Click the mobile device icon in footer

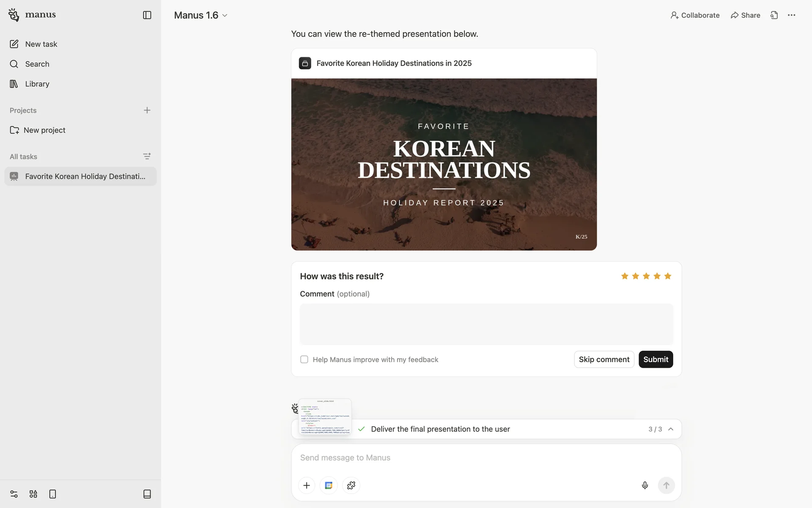52,494
